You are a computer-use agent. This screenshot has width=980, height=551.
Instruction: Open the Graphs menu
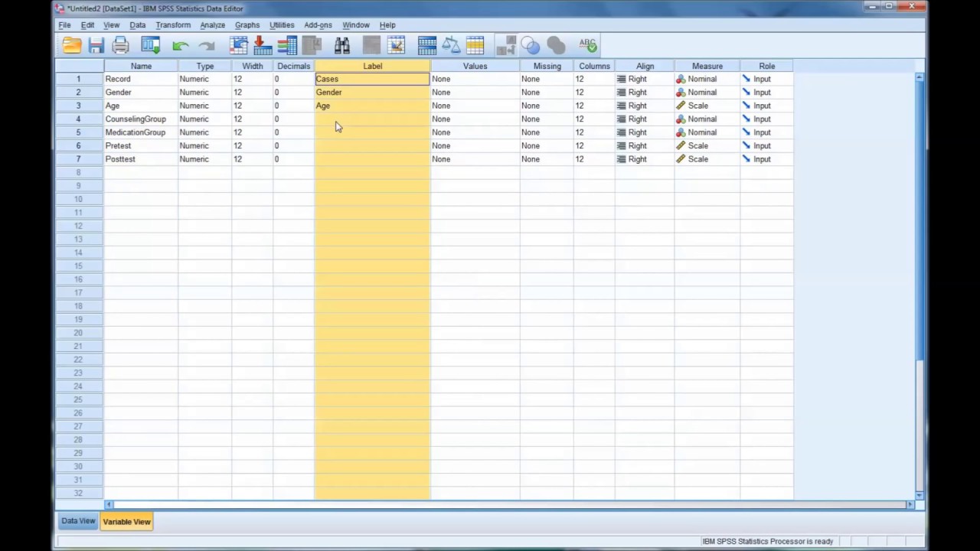point(247,25)
